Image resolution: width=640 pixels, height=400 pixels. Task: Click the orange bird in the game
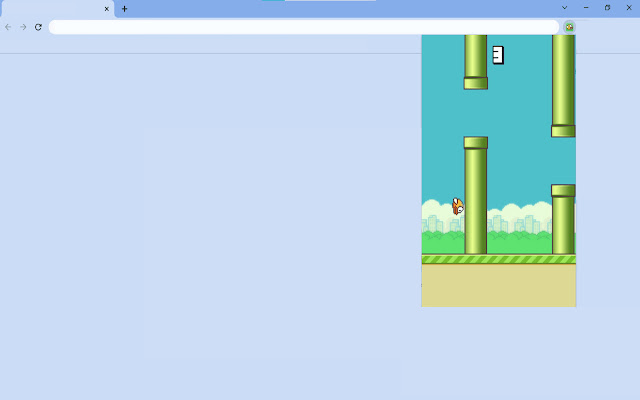(x=458, y=206)
